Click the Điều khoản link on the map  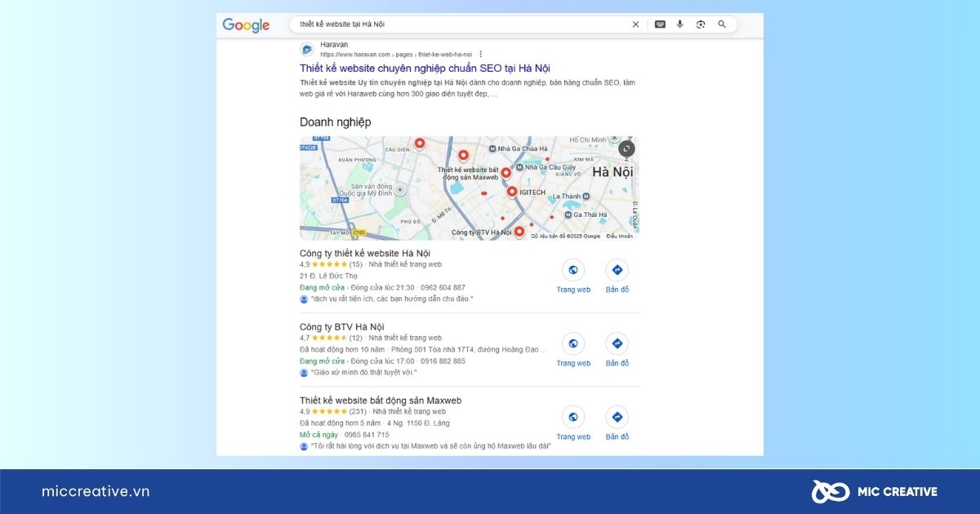click(619, 236)
